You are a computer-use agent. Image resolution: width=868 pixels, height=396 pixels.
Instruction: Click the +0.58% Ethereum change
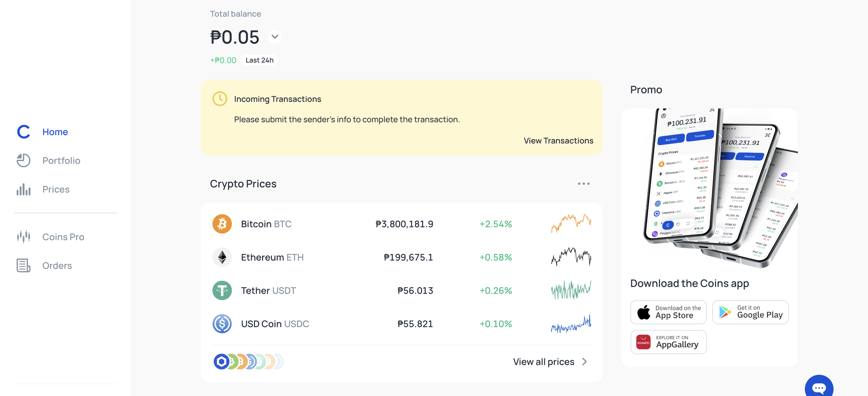(496, 257)
